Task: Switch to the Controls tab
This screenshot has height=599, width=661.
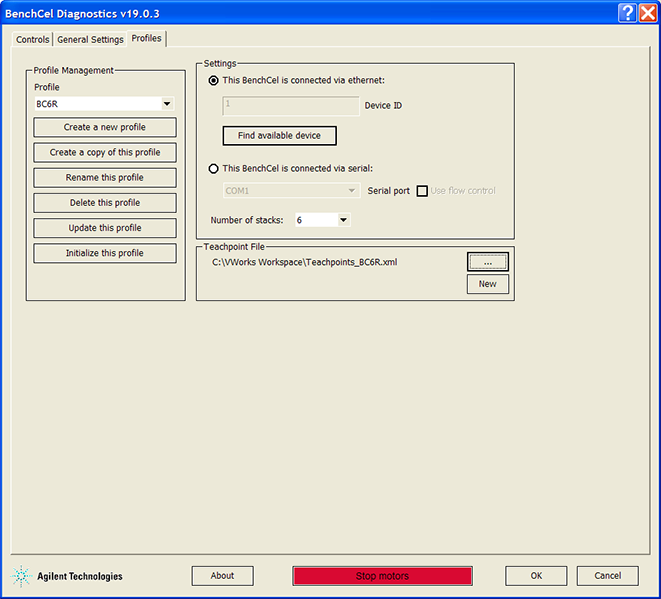Action: tap(33, 40)
